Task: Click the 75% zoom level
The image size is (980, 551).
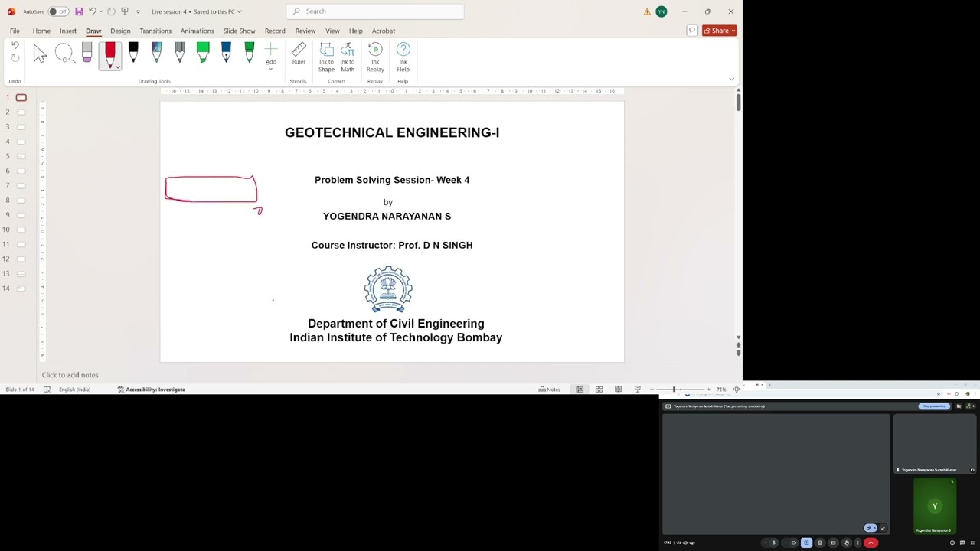Action: [x=721, y=390]
